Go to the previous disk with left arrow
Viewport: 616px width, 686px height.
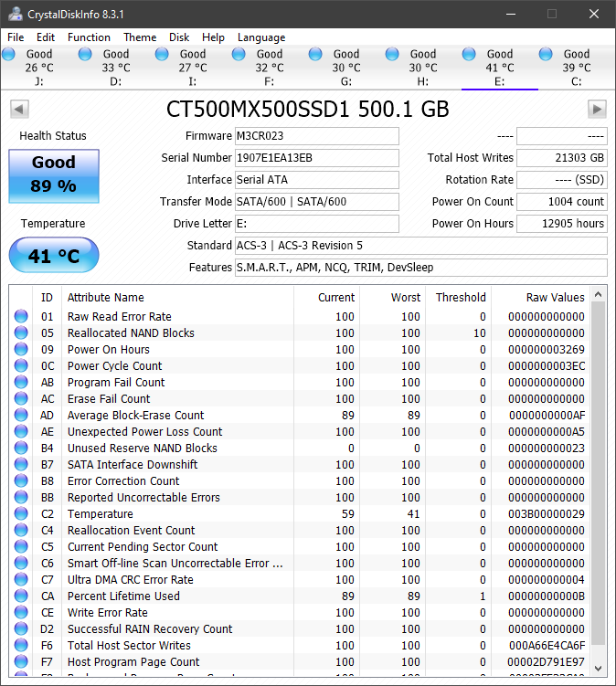pyautogui.click(x=19, y=109)
